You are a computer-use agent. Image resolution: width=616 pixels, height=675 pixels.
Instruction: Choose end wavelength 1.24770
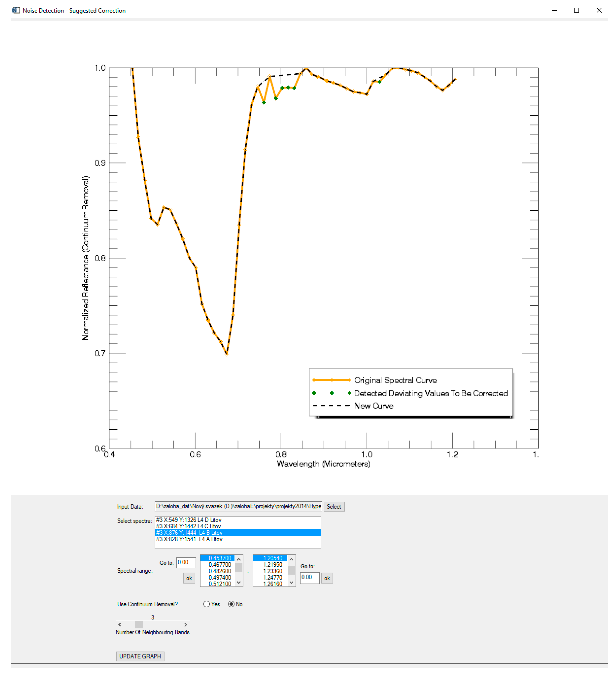(x=270, y=577)
